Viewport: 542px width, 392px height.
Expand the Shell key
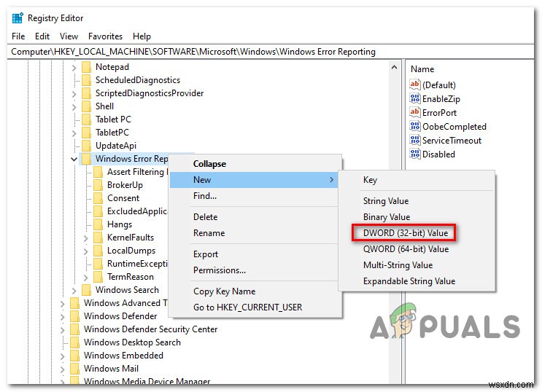click(74, 107)
